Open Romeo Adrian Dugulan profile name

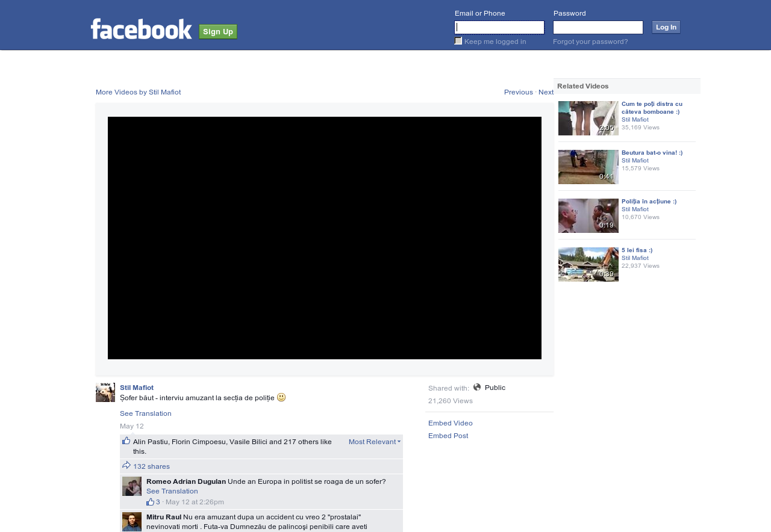[x=186, y=481]
